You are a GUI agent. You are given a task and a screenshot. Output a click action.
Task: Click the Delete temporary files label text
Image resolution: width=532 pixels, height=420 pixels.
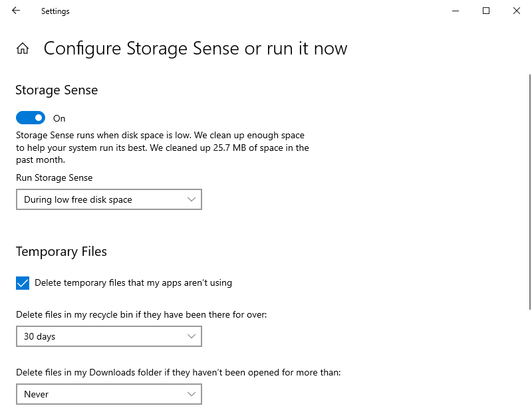tap(133, 282)
